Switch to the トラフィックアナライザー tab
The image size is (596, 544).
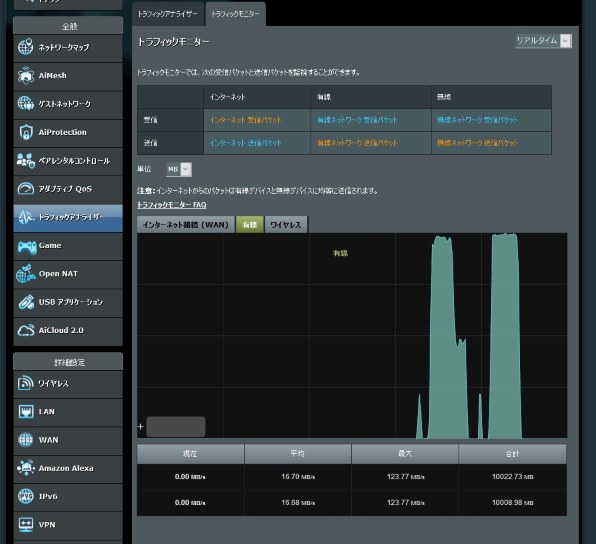click(168, 14)
